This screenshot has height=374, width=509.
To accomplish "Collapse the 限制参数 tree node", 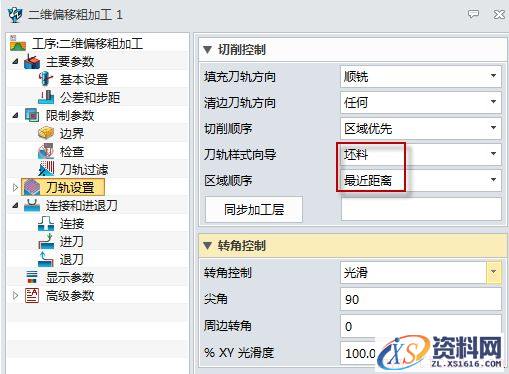I will point(15,116).
